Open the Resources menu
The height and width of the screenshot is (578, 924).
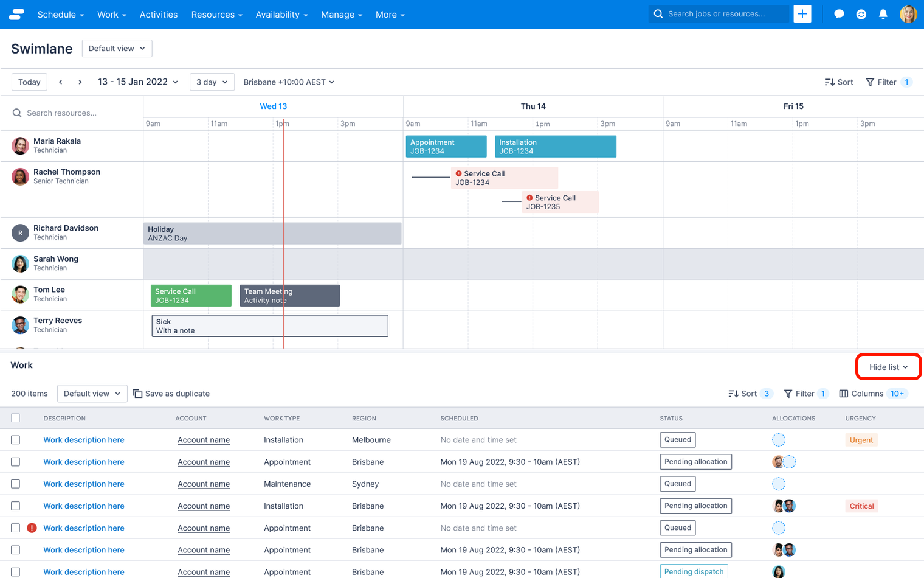coord(216,14)
